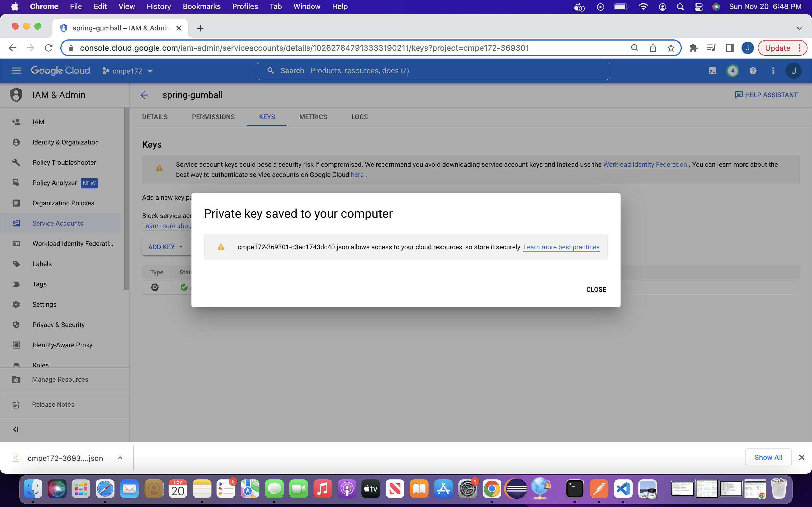Screen dimensions: 812x507
Task: Open the Chrome Bookmarks menu
Action: click(x=201, y=6)
